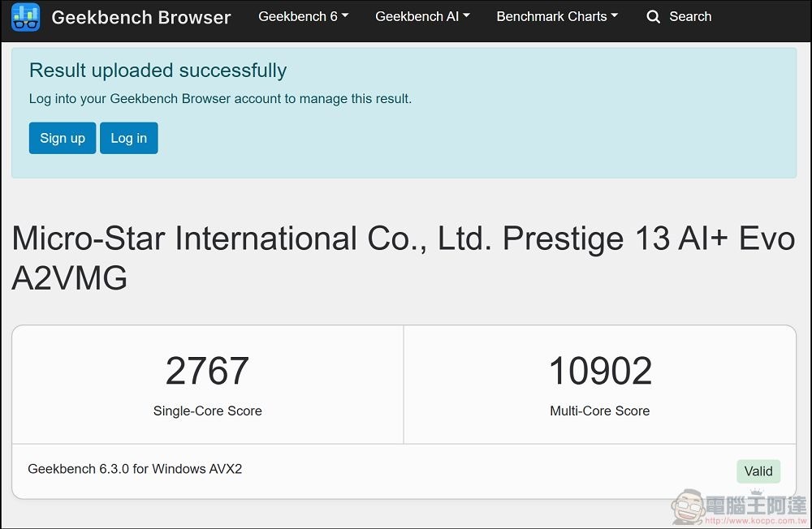812x529 pixels.
Task: Select the Valid status badge
Action: click(758, 471)
